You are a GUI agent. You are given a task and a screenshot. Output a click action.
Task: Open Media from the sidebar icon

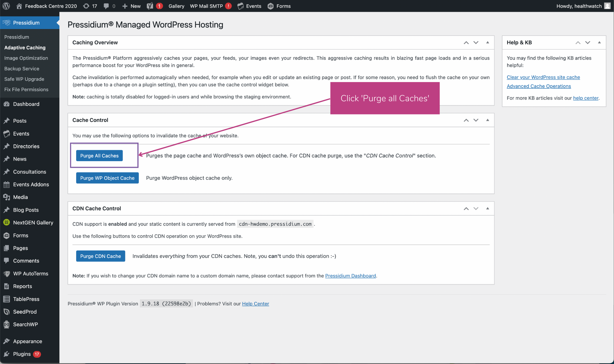pyautogui.click(x=7, y=197)
